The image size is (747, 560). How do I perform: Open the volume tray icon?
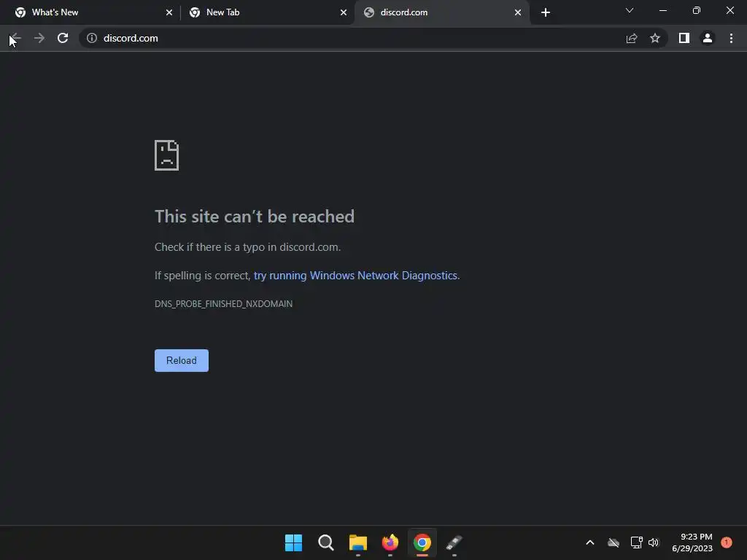(x=654, y=542)
